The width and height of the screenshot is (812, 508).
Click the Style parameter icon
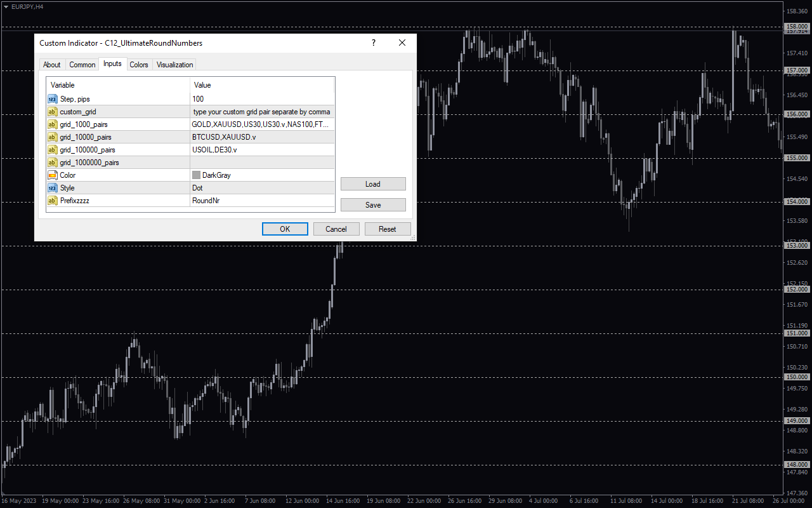[53, 188]
